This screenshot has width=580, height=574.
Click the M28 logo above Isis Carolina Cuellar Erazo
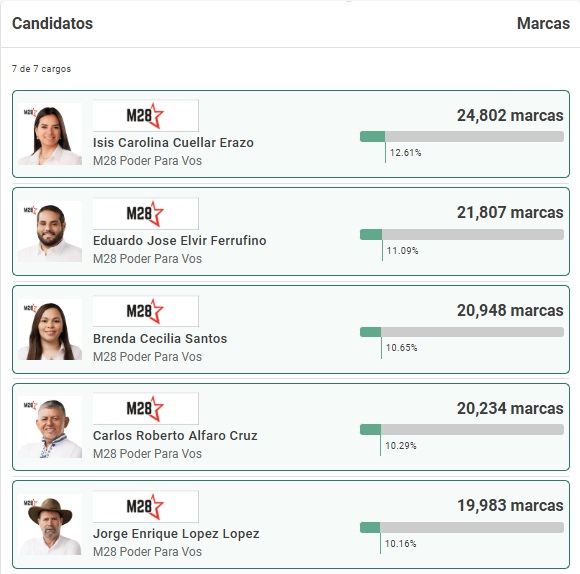145,115
